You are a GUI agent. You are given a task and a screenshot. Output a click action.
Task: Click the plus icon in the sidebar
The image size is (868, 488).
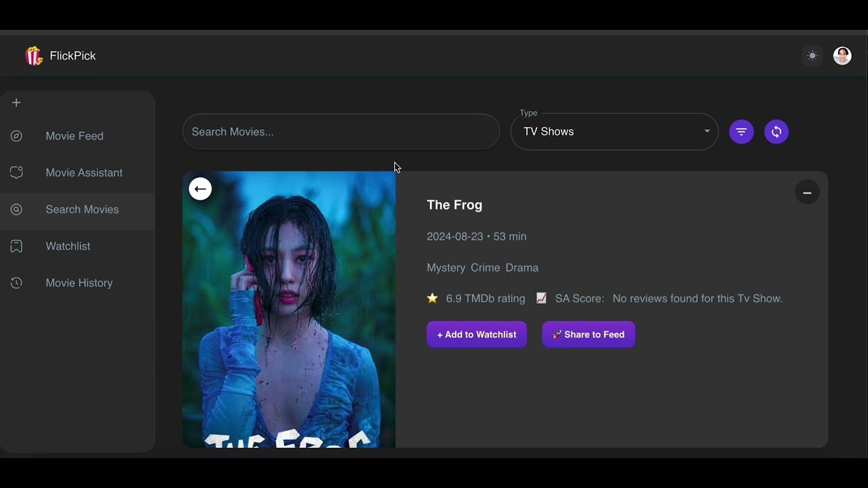click(x=16, y=102)
